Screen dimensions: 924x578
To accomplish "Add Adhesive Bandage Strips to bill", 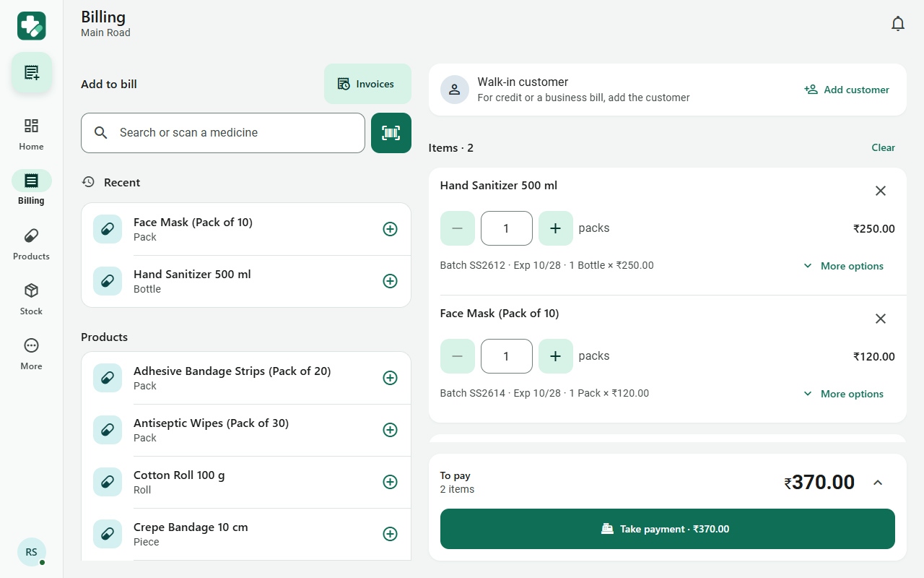I will coord(390,378).
